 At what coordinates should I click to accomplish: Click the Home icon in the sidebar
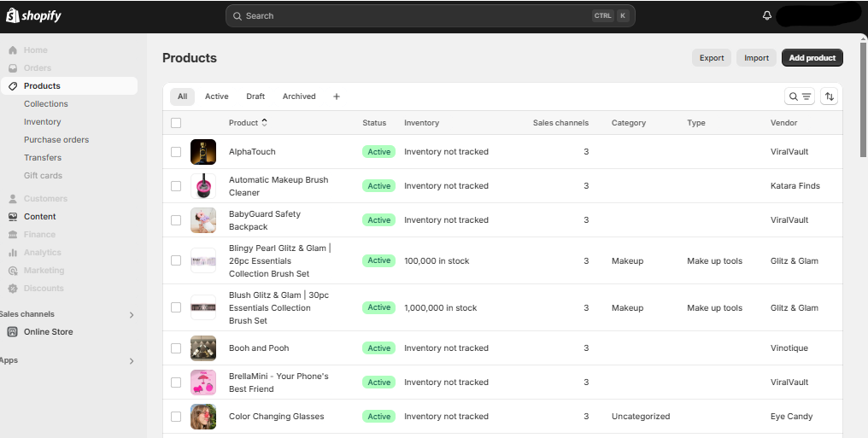click(13, 50)
